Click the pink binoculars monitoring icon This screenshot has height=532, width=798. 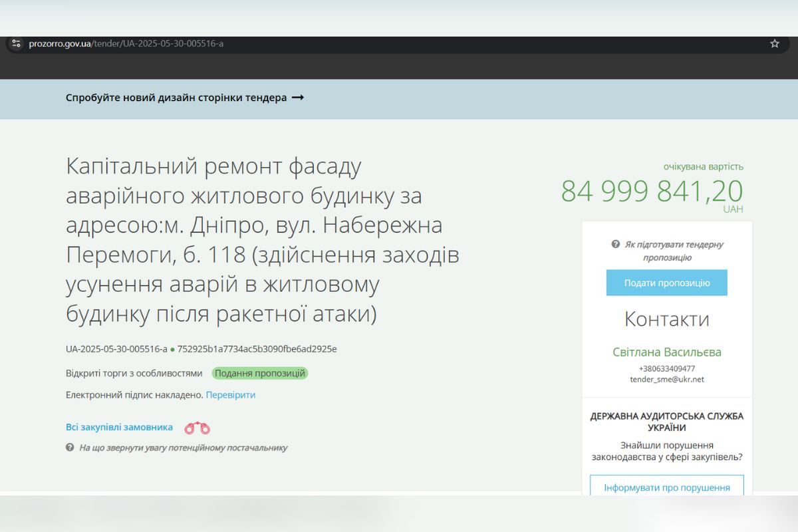(x=196, y=426)
